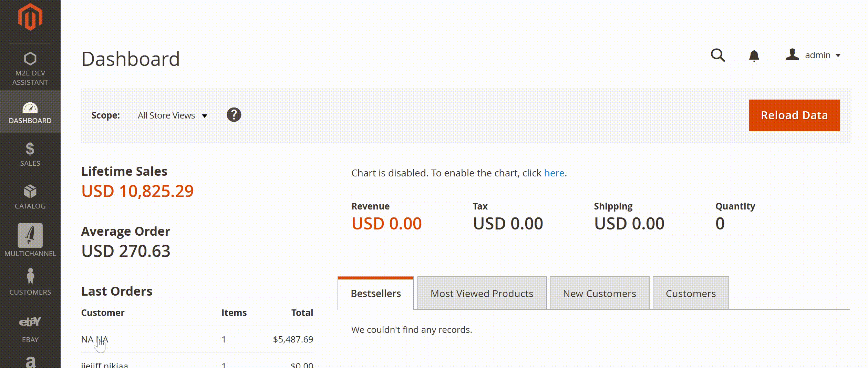Expand the admin account dropdown
The width and height of the screenshot is (868, 368).
[x=814, y=55]
